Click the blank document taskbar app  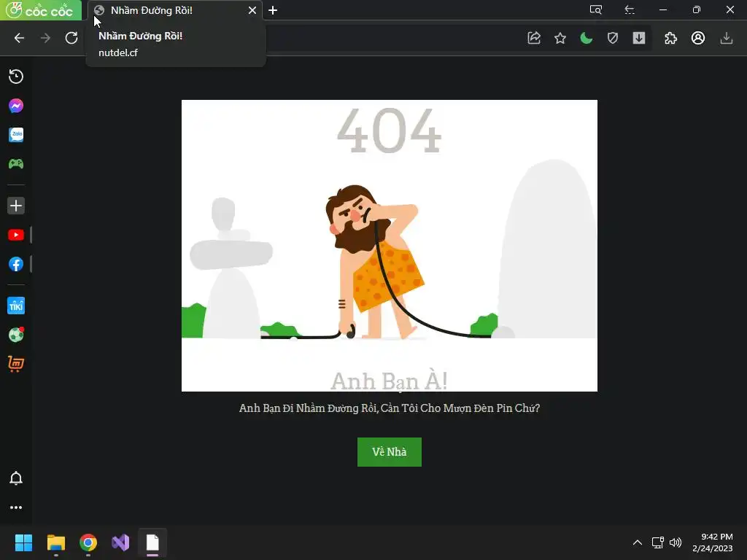click(x=152, y=542)
